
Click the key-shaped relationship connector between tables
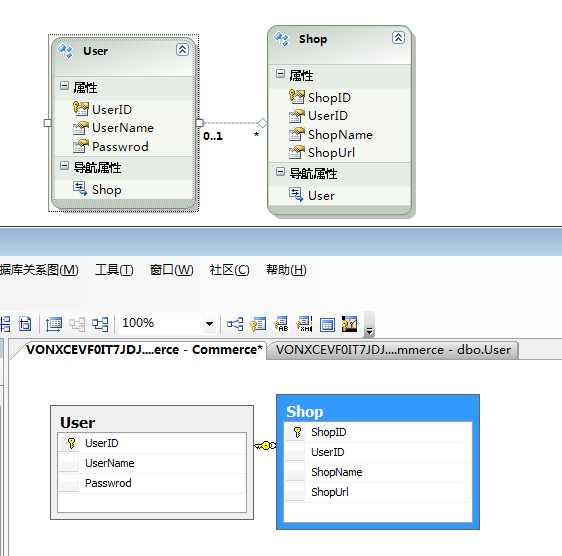[x=265, y=446]
